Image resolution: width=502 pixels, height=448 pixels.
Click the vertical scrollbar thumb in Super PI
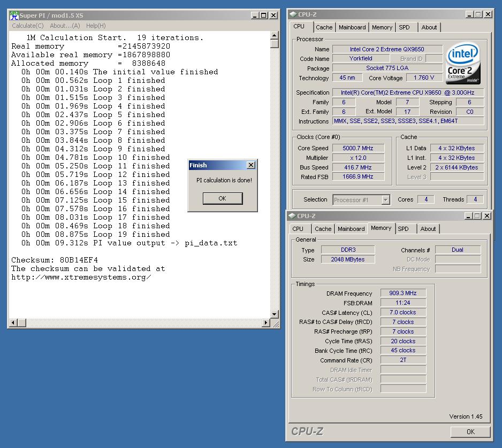pos(275,43)
